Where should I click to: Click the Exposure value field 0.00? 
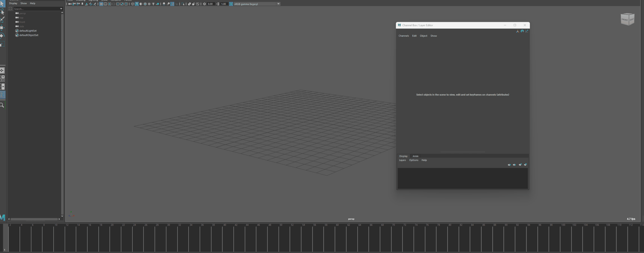point(210,4)
